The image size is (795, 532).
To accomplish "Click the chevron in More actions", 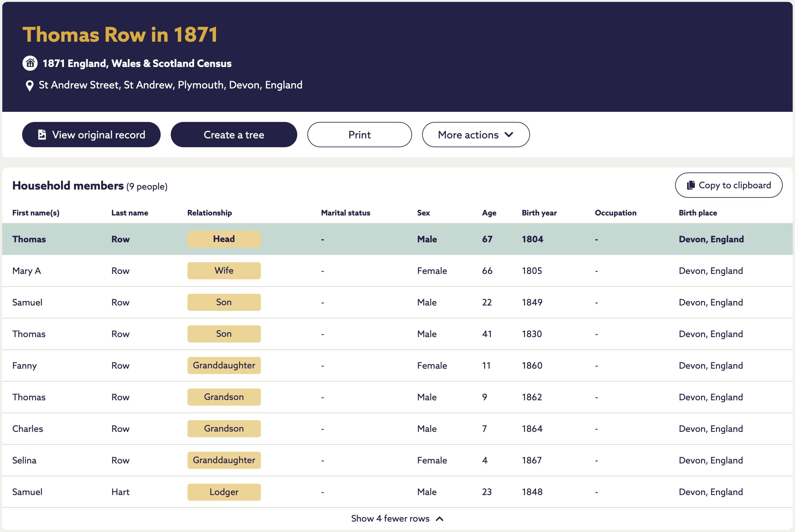I will pos(509,135).
